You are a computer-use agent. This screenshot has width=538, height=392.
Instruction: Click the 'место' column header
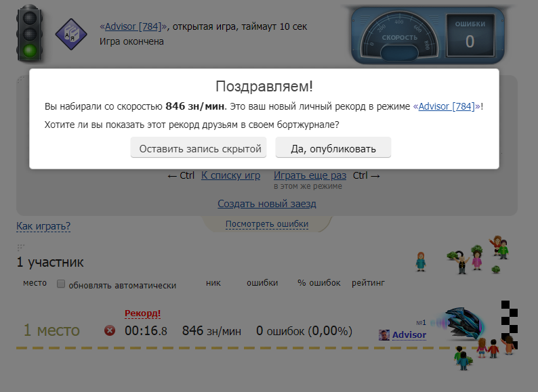35,283
